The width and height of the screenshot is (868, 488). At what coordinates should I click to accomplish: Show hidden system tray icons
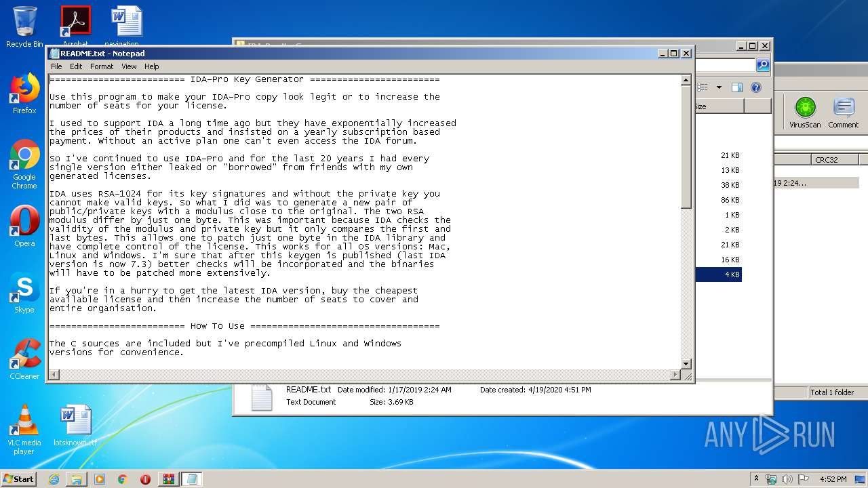coord(757,479)
